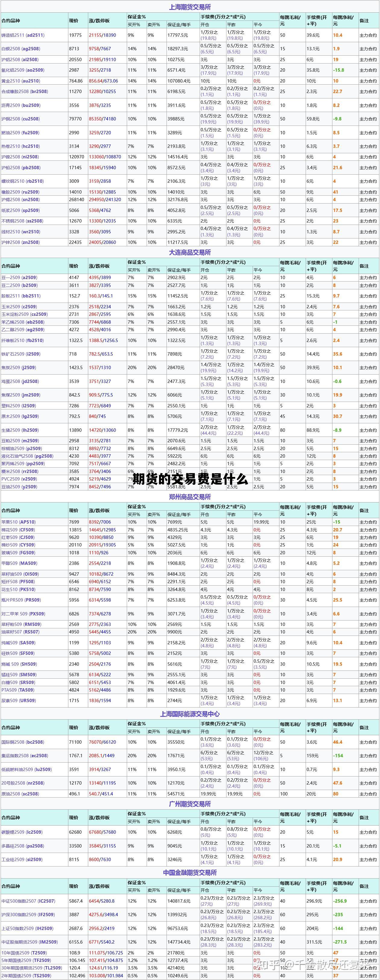Open 尿素509 (UR509) contract link
The width and height of the screenshot is (380, 980).
[x=19, y=700]
